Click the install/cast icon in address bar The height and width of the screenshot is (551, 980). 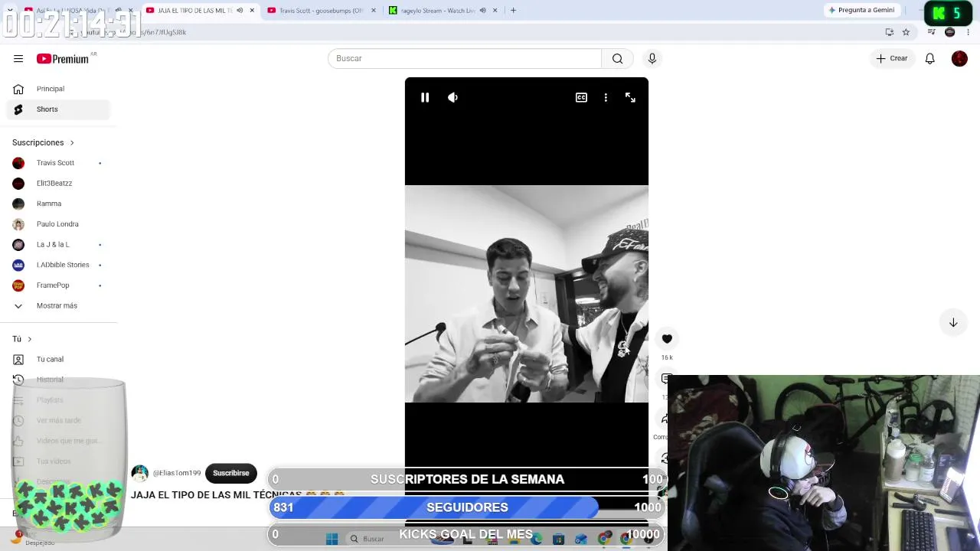click(889, 32)
